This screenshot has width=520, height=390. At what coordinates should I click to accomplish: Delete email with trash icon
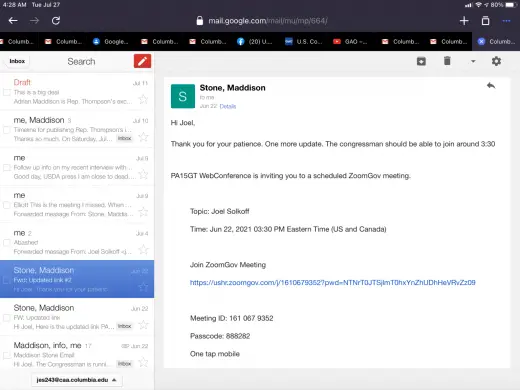447,61
